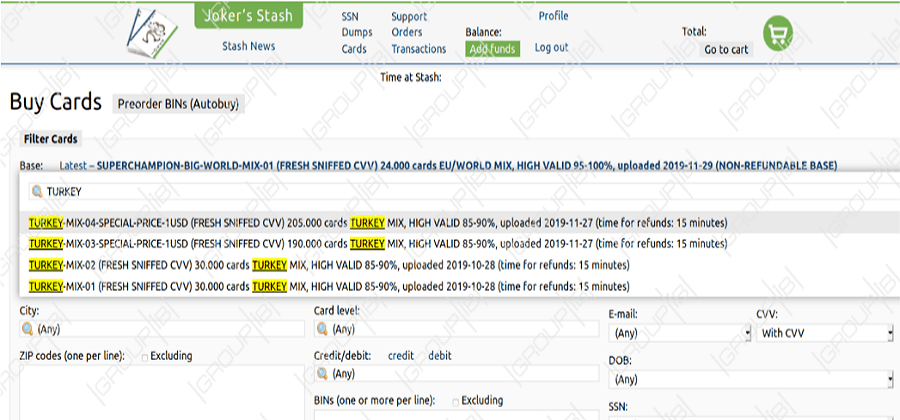Click the Go to cart button
This screenshot has width=900, height=420.
pyautogui.click(x=726, y=50)
